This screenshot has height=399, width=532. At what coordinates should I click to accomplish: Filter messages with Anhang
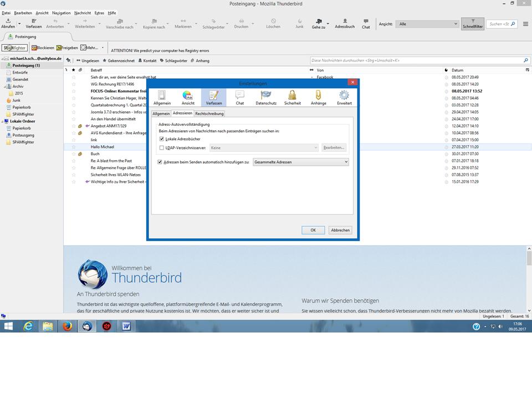[199, 61]
